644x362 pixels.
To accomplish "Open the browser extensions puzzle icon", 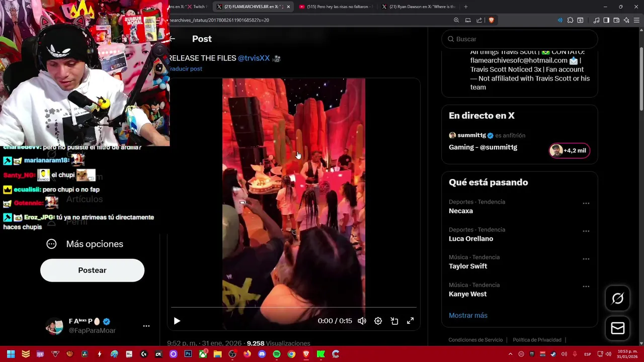I will click(570, 20).
